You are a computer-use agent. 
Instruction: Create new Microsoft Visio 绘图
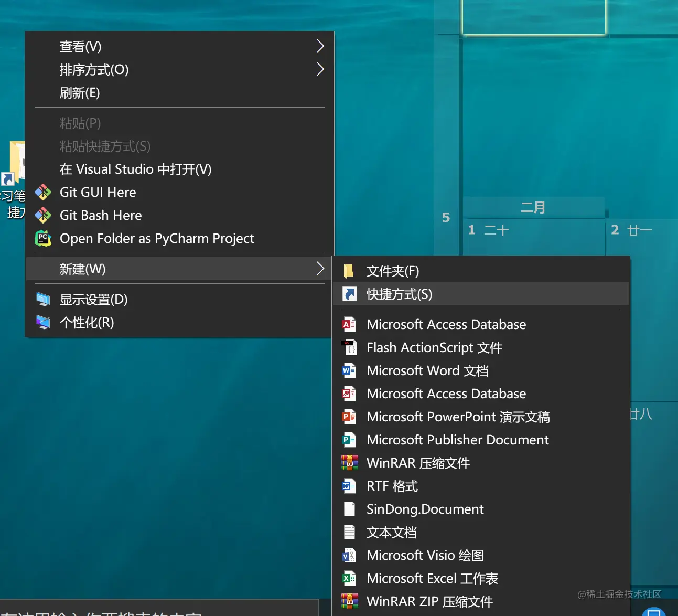tap(481, 555)
